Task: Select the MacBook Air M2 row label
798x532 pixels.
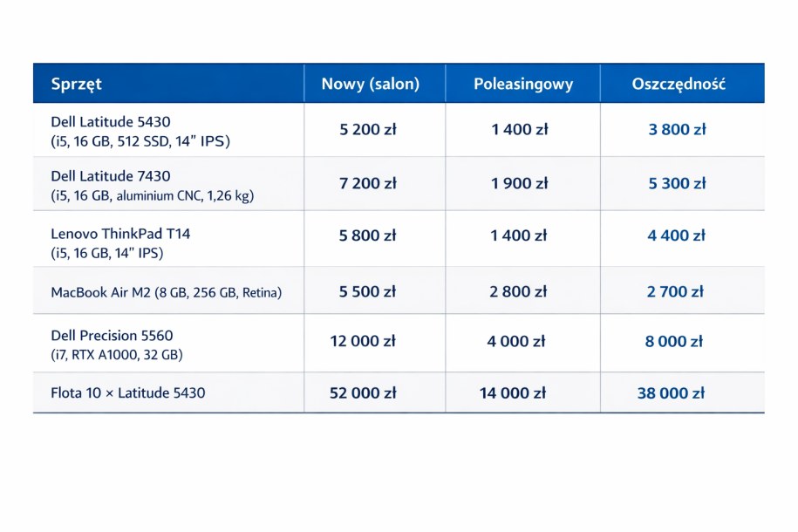Action: tap(167, 292)
